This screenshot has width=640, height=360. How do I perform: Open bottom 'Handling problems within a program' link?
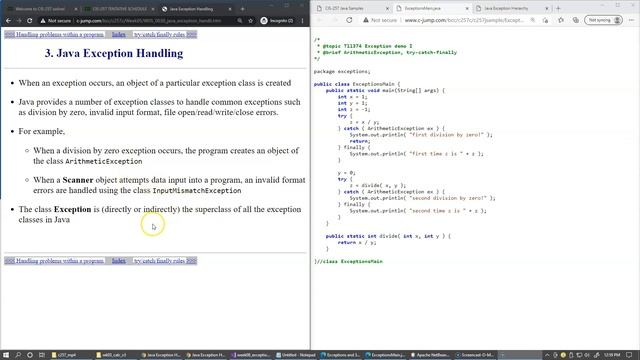coord(60,261)
